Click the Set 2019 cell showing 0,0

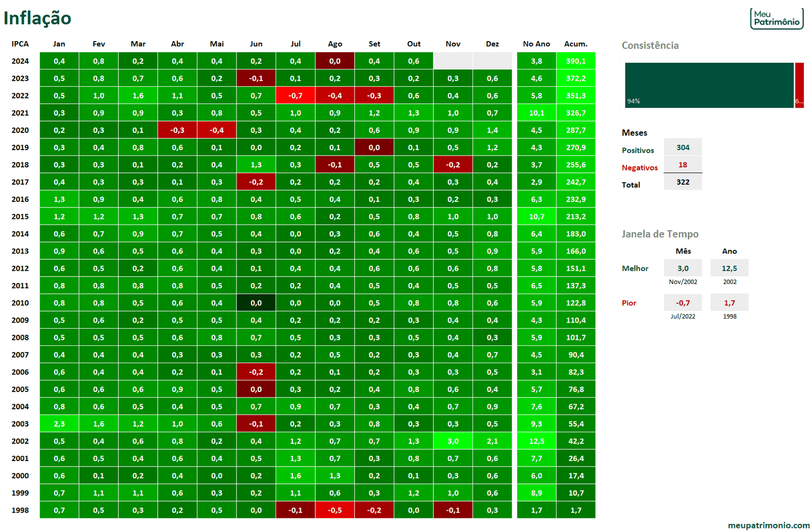pyautogui.click(x=374, y=147)
